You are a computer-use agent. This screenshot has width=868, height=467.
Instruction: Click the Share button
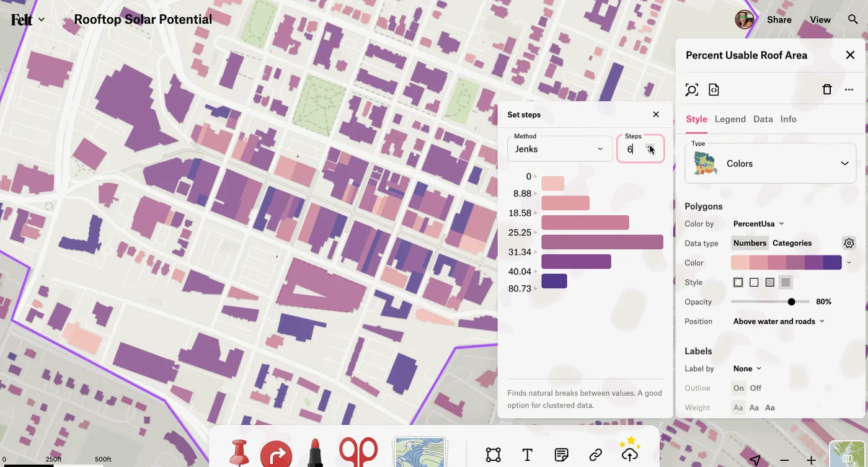pyautogui.click(x=779, y=20)
